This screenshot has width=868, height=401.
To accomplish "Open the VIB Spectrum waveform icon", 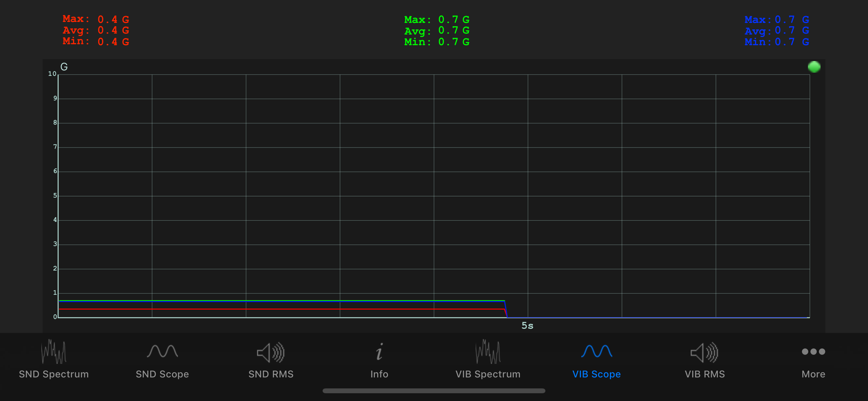I will 488,352.
